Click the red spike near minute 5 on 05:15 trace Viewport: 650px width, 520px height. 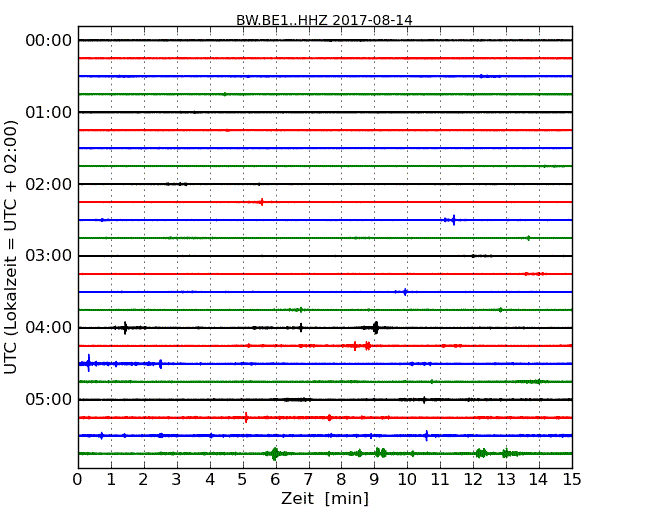246,417
